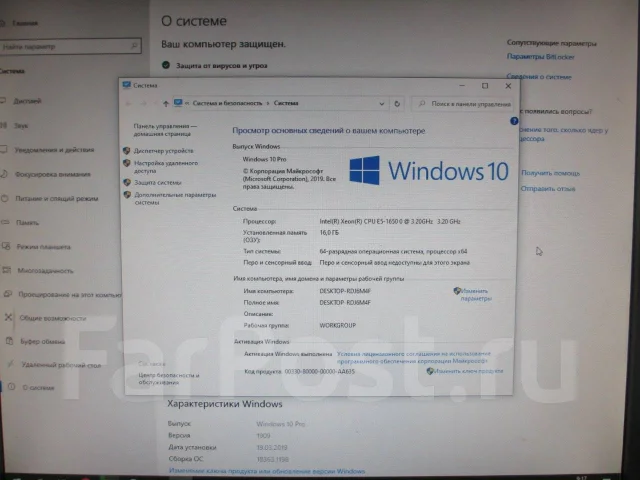Click the clipboard icon beside Буфер обмена

coord(9,341)
